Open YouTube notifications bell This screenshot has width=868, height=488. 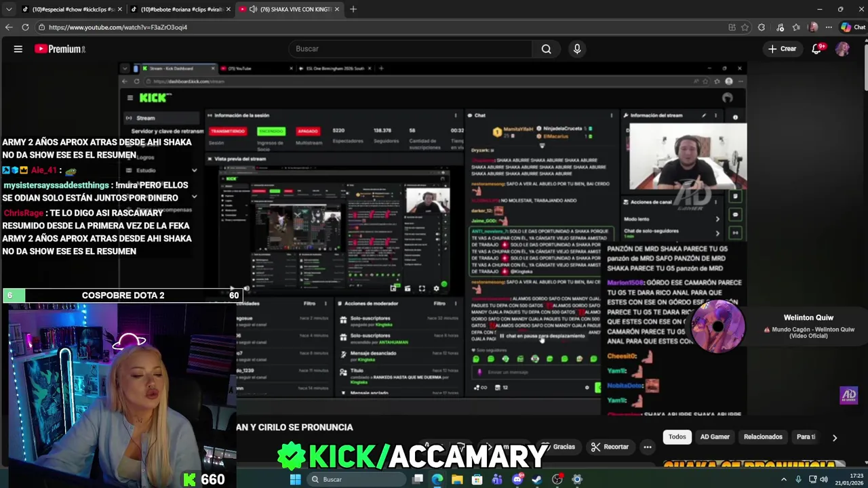817,49
